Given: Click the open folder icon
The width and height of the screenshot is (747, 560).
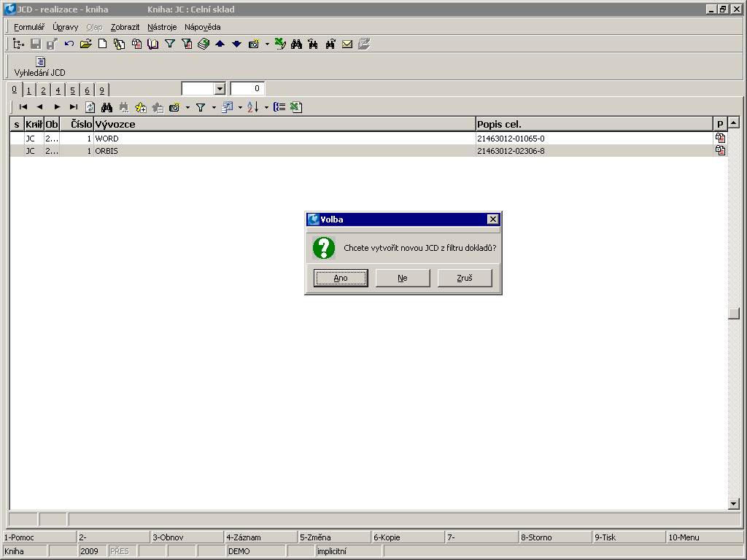Looking at the screenshot, I should [x=86, y=44].
